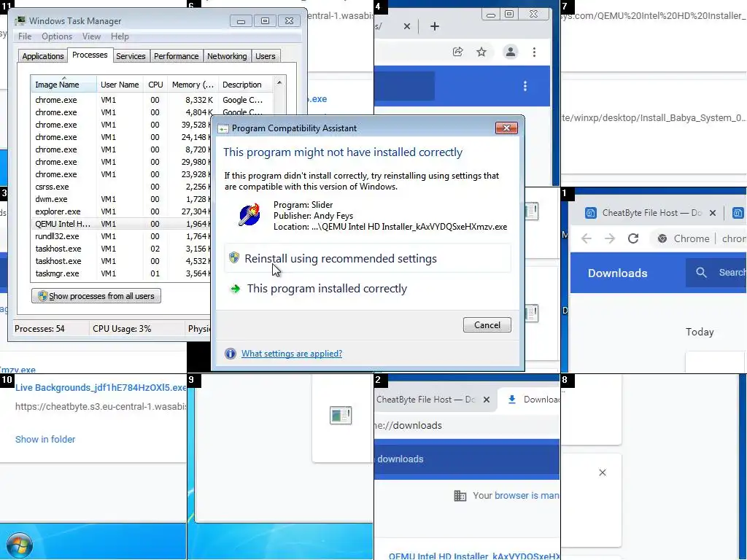747x560 pixels.
Task: Switch to the Networking tab
Action: coord(227,56)
